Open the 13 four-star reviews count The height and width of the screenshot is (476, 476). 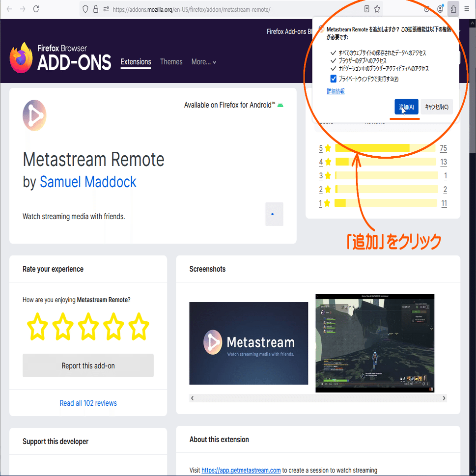click(444, 162)
